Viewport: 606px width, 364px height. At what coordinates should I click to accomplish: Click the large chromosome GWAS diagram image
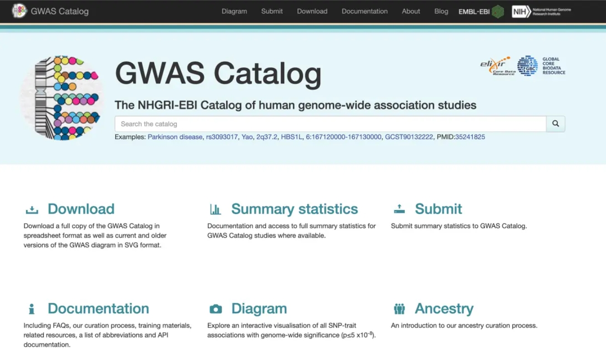pos(61,98)
